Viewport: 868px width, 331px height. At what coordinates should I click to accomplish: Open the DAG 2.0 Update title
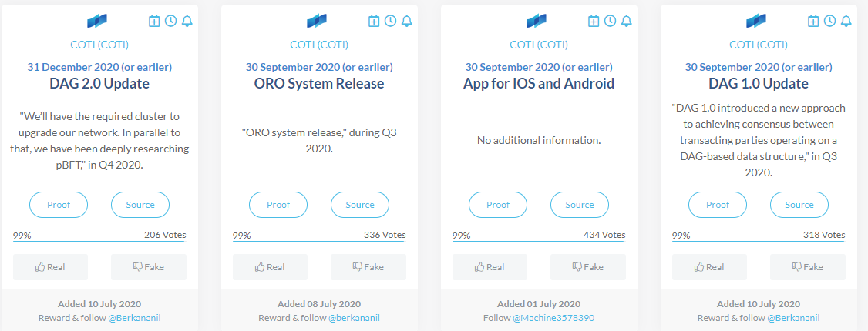[x=99, y=84]
